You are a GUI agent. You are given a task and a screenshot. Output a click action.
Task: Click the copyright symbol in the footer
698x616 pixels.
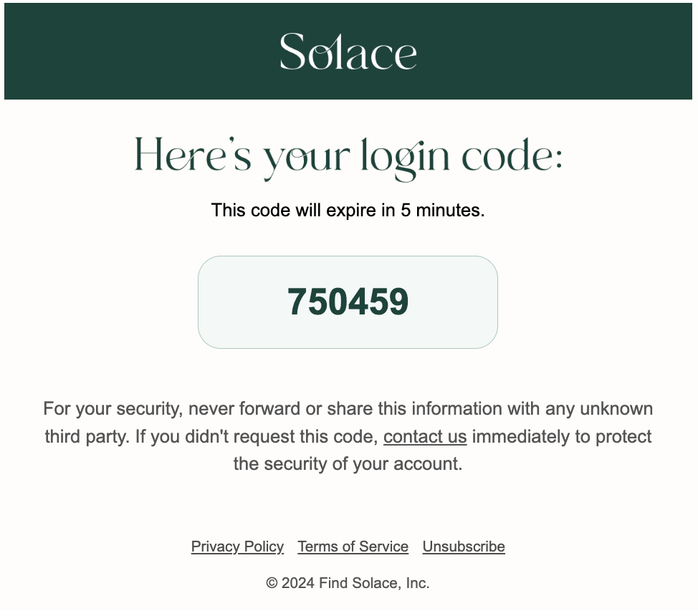[x=272, y=584]
